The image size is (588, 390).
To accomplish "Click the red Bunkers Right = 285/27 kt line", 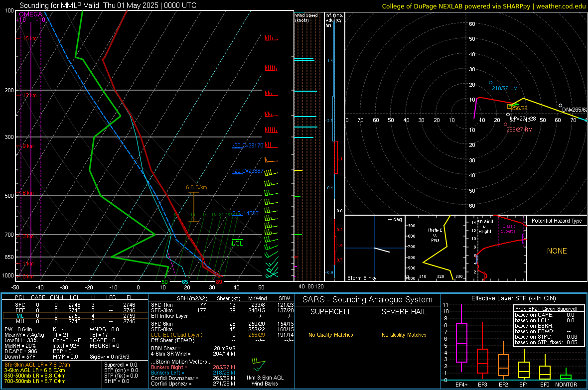I will pyautogui.click(x=193, y=367).
